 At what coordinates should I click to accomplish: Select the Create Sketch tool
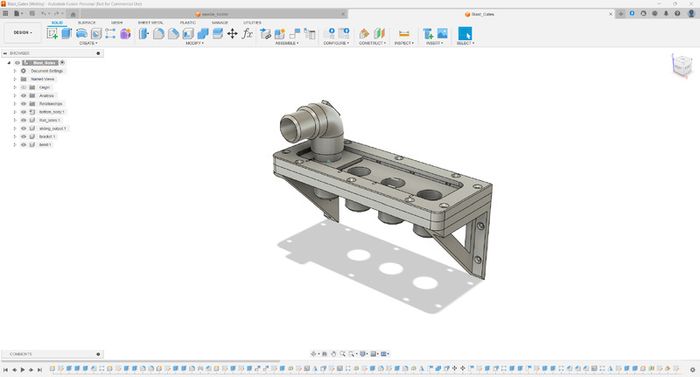[52, 34]
